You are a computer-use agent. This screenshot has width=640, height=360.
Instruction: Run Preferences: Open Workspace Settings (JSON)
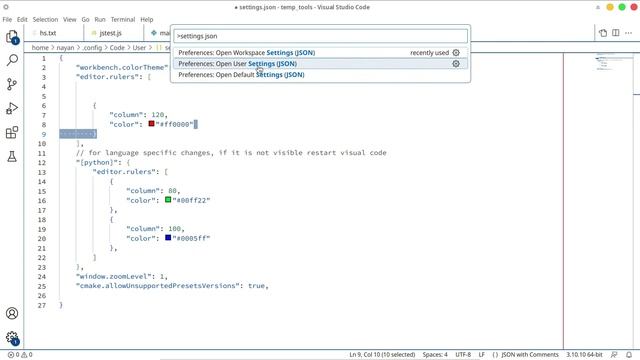point(320,53)
